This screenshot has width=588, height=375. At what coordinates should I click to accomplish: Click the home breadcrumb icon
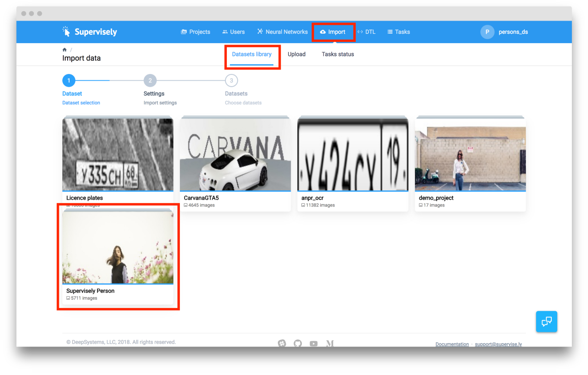64,50
